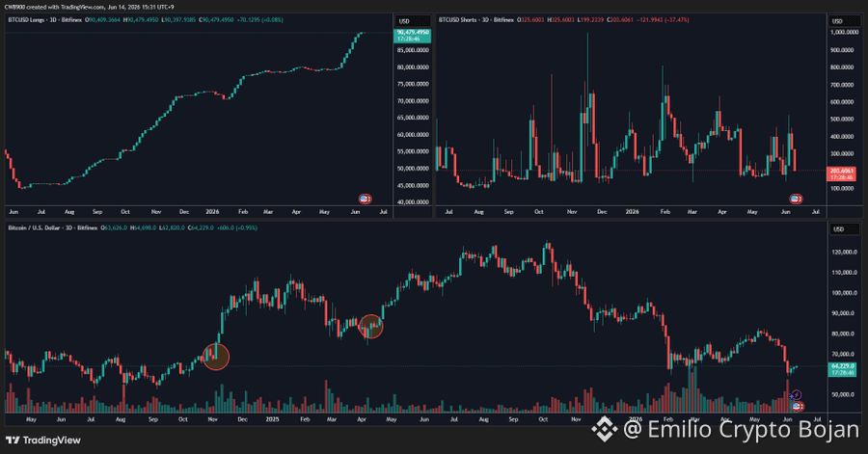This screenshot has height=454, width=868.
Task: Click the high value H64,698.0 in Bitcoin legend
Action: (x=144, y=227)
